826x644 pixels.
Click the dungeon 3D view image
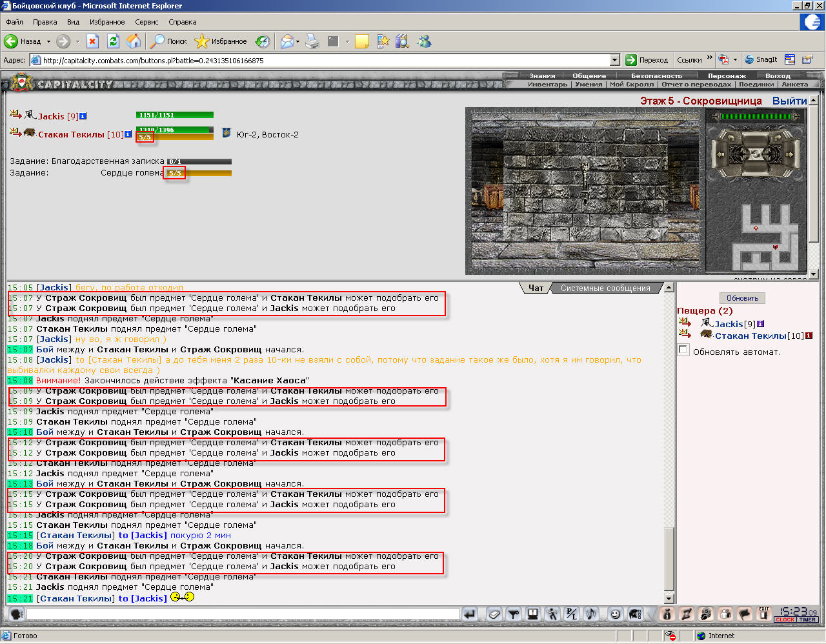click(x=585, y=191)
